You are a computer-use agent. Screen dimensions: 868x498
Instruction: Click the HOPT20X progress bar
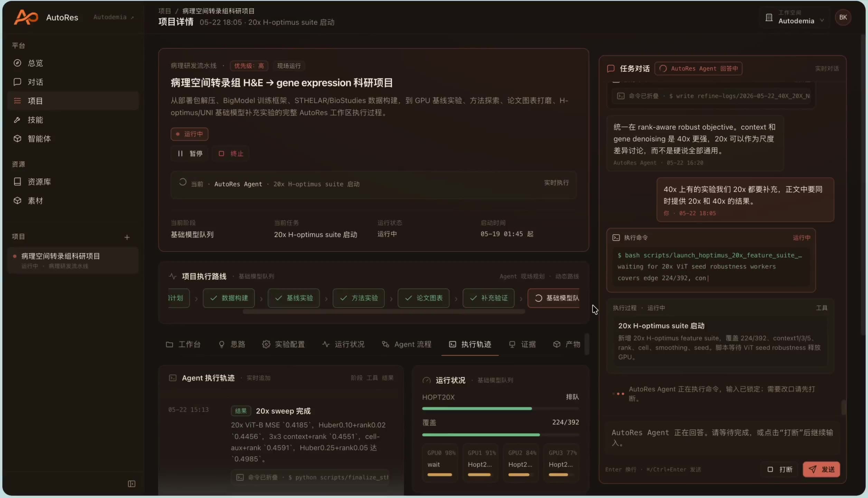point(500,409)
